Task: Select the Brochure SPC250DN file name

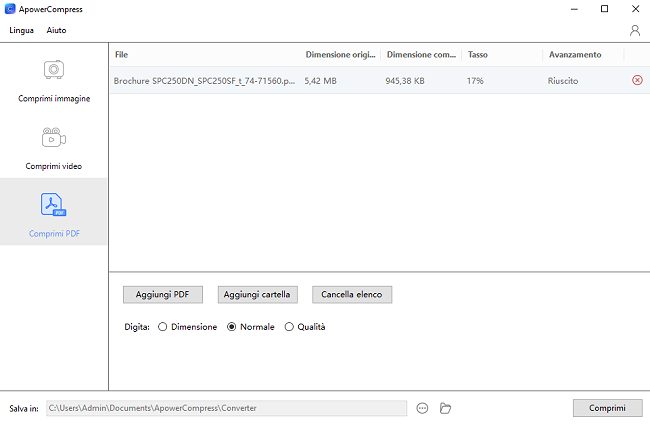Action: point(204,80)
